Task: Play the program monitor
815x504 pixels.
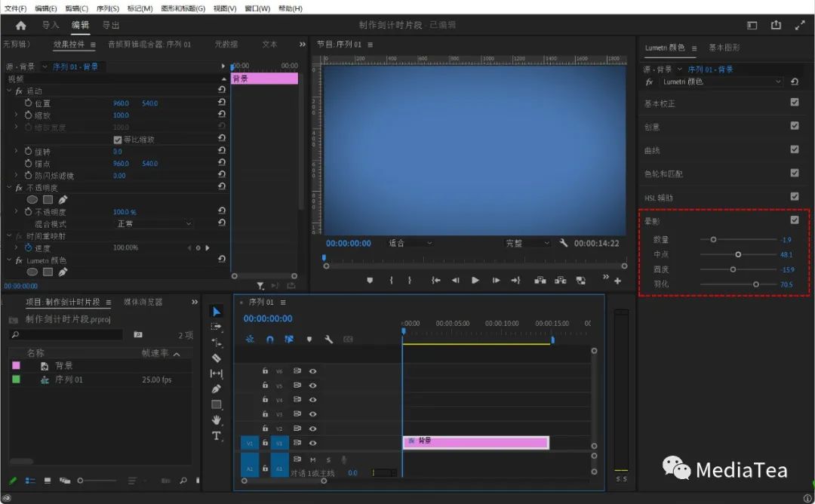Action: [475, 280]
